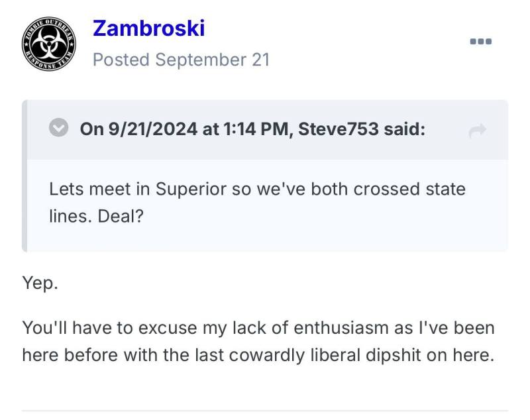Image resolution: width=530 pixels, height=420 pixels.
Task: Click the word said: in quote header
Action: (x=405, y=129)
